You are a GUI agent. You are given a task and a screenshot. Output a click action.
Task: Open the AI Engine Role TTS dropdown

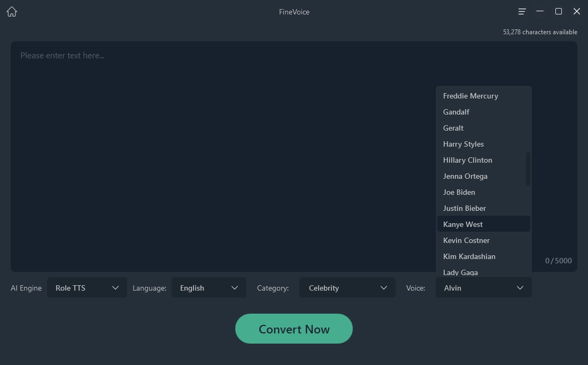point(87,287)
